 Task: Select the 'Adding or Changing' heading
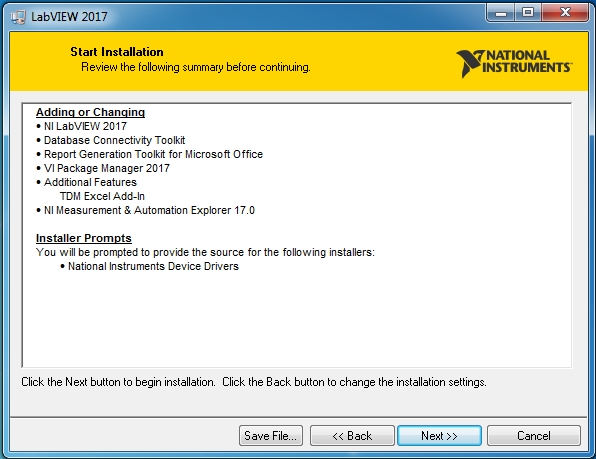[x=90, y=112]
